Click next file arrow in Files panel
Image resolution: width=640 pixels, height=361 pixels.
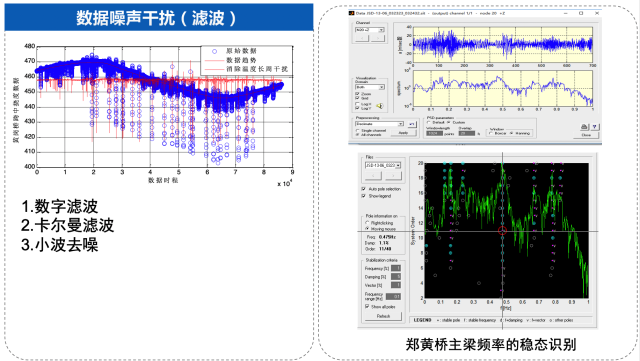[x=393, y=176]
